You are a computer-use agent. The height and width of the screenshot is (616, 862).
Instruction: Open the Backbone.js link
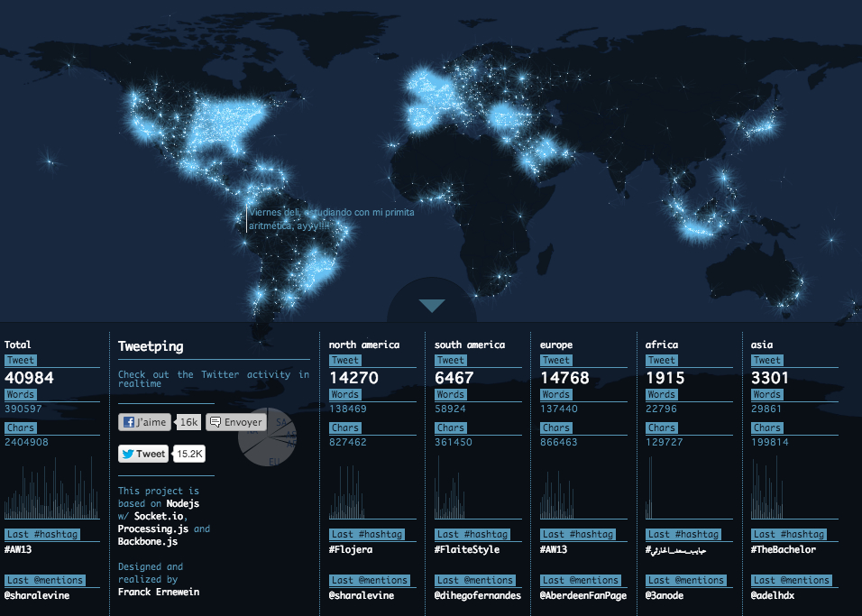(x=147, y=541)
